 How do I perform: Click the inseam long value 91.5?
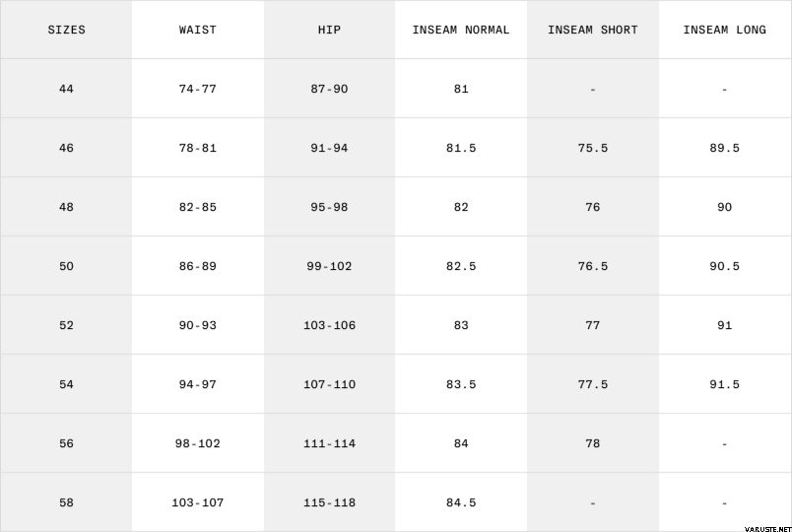click(724, 384)
